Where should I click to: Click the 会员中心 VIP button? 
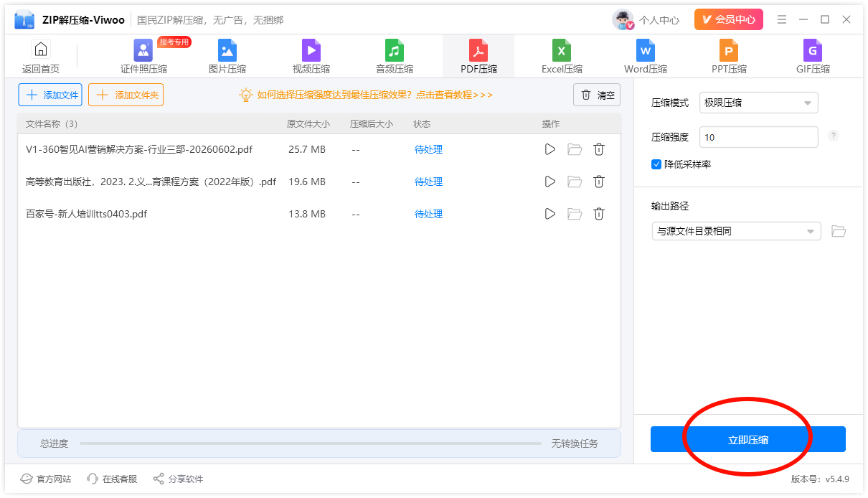(728, 19)
